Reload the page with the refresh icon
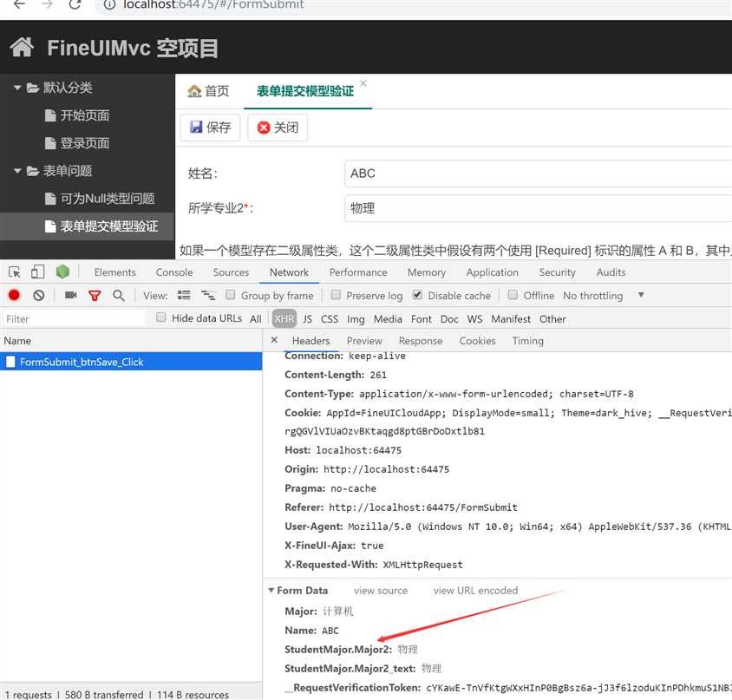The height and width of the screenshot is (700, 732). coord(75,4)
